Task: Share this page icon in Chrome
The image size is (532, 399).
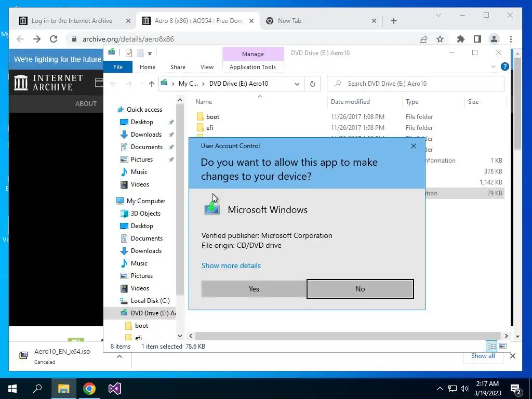Action: point(423,39)
